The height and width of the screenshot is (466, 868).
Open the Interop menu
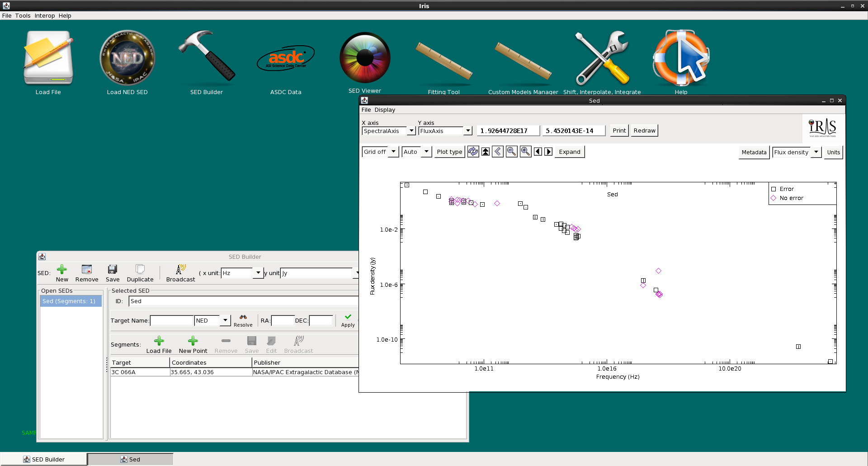point(45,16)
